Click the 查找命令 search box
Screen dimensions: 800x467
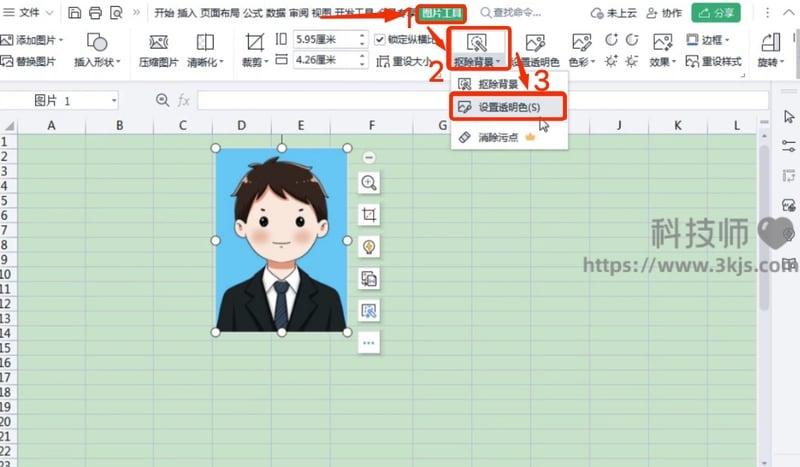click(x=512, y=13)
